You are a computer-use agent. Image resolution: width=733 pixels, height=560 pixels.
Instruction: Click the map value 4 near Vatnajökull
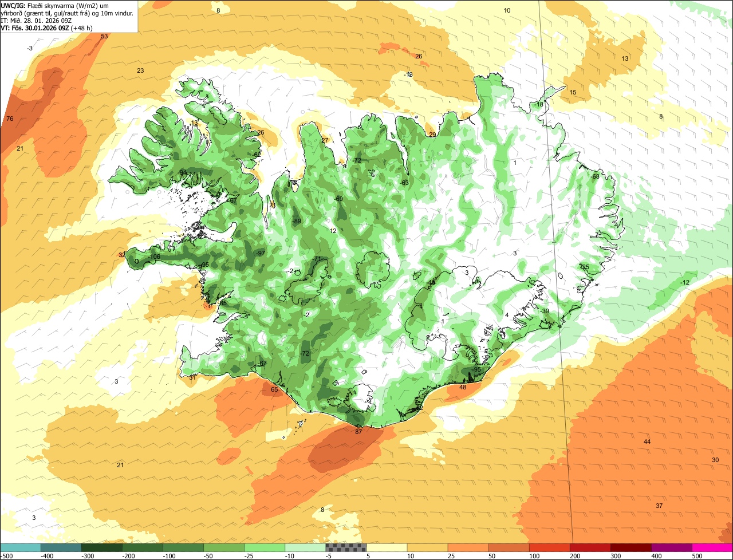(507, 315)
